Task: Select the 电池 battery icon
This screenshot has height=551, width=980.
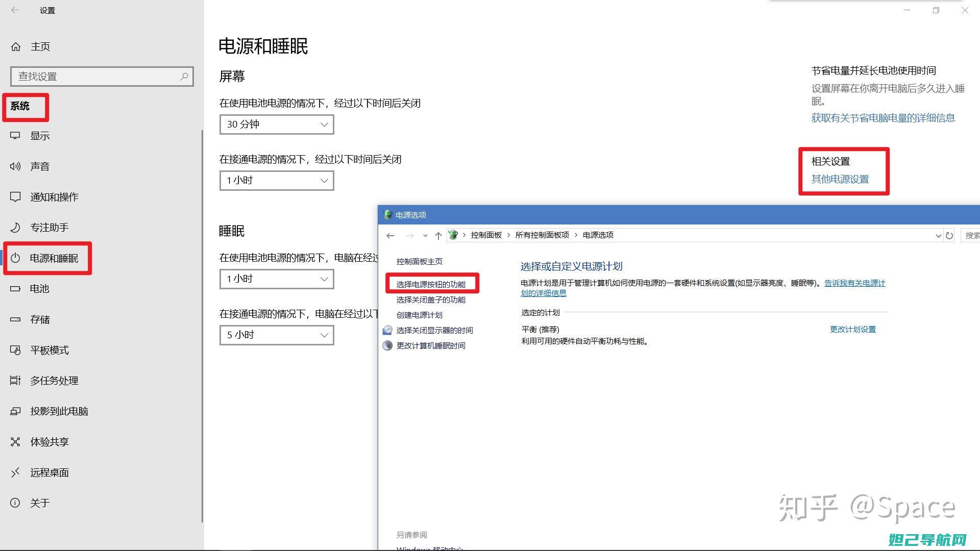Action: coord(15,289)
